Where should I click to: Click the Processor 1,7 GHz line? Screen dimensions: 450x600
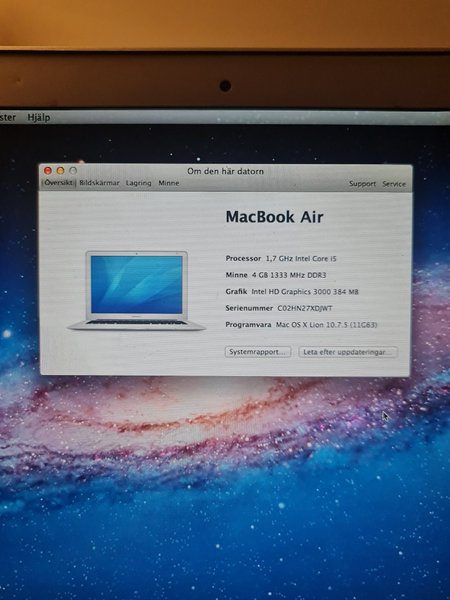[x=281, y=259]
